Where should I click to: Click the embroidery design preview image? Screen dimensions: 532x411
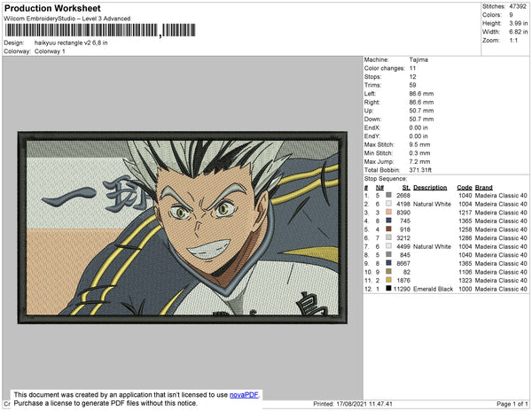[x=182, y=228]
